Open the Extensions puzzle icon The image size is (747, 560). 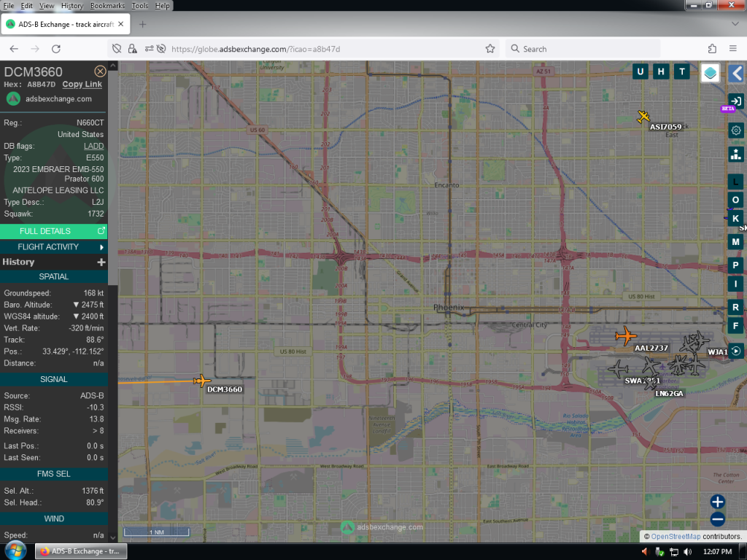(712, 49)
